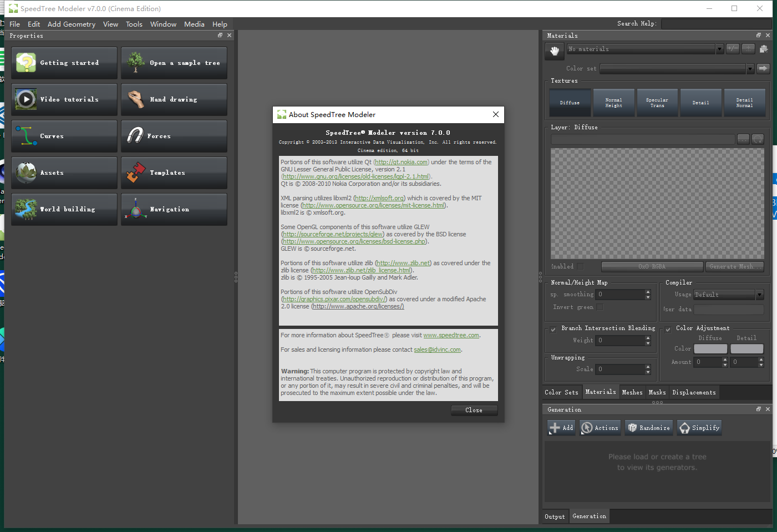Click the Open a sample tree tile
The height and width of the screenshot is (532, 777).
[174, 63]
